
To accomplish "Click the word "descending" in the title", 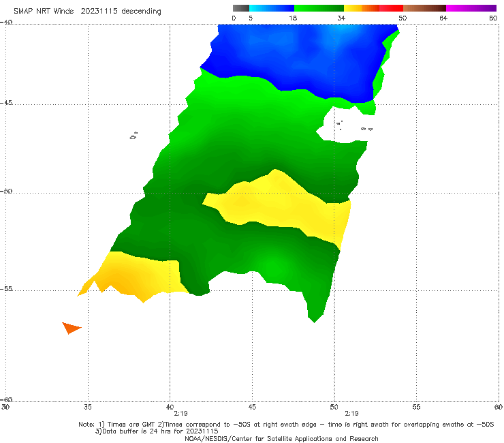I will click(141, 12).
